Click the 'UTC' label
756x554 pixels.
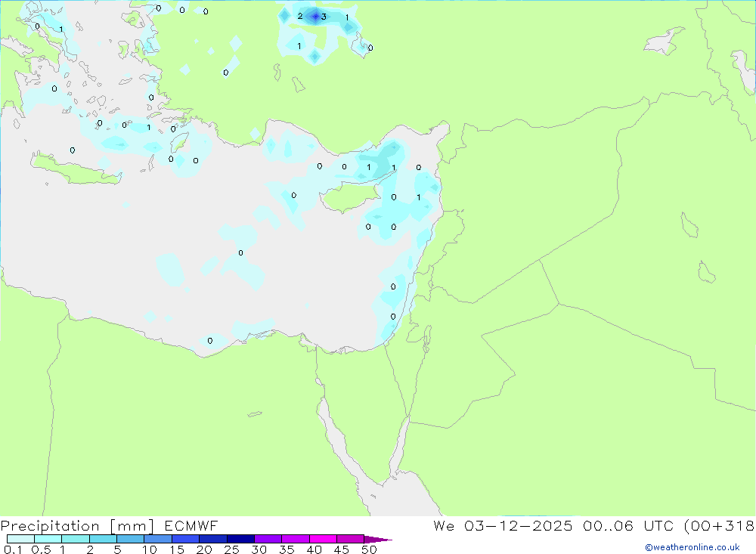pos(659,525)
